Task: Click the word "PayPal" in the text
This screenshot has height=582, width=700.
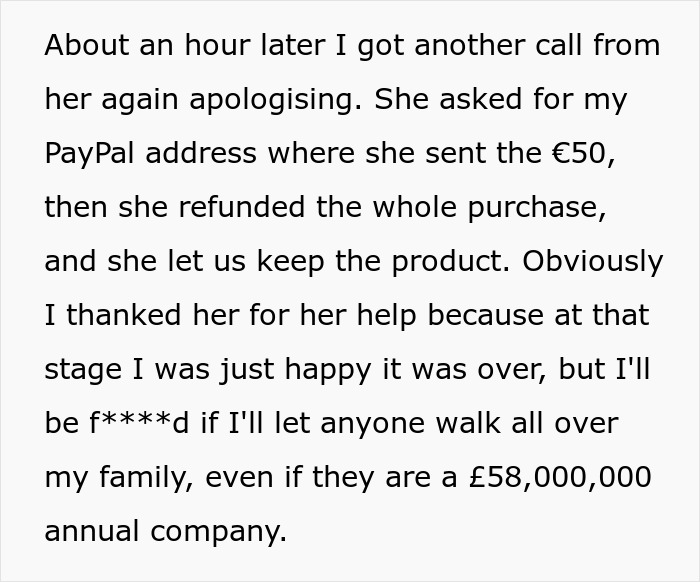Action: [x=89, y=154]
